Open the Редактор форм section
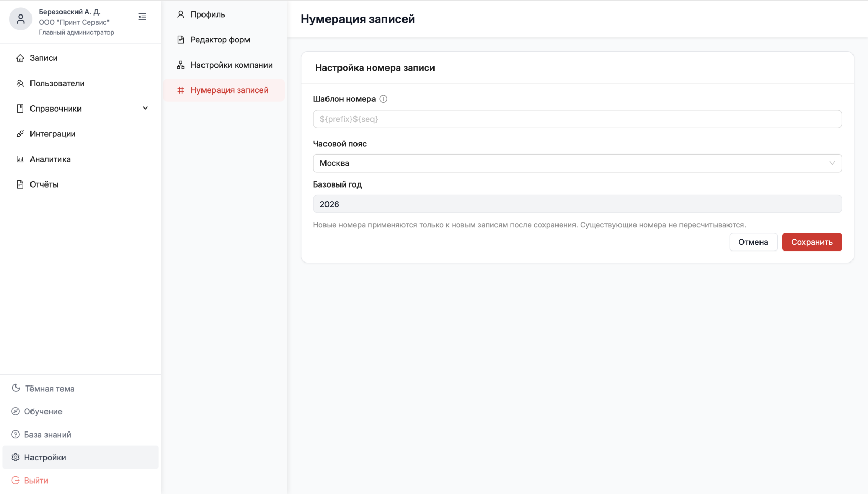 pos(224,40)
